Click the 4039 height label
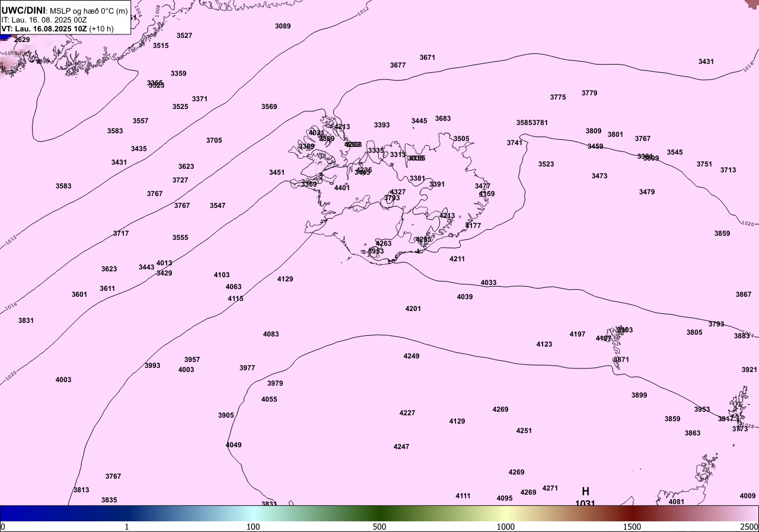The height and width of the screenshot is (532, 759). click(465, 297)
